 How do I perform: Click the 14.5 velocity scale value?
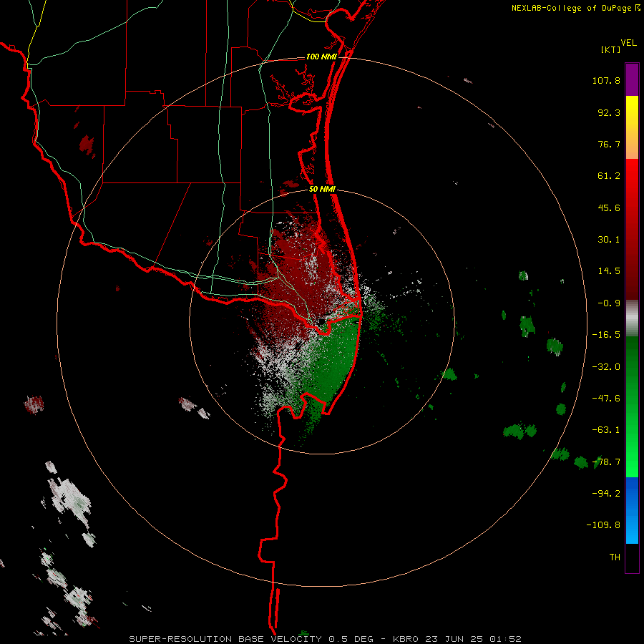click(x=609, y=271)
